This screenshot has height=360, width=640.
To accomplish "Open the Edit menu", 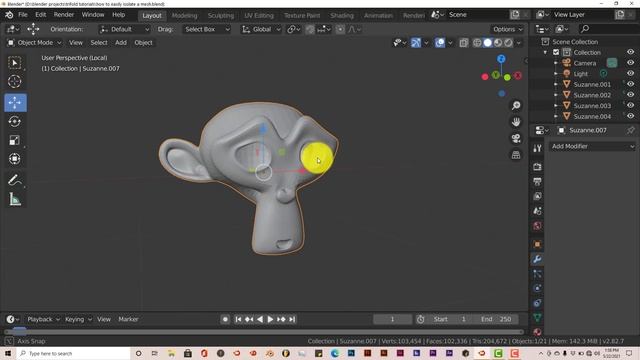I will tap(40, 15).
